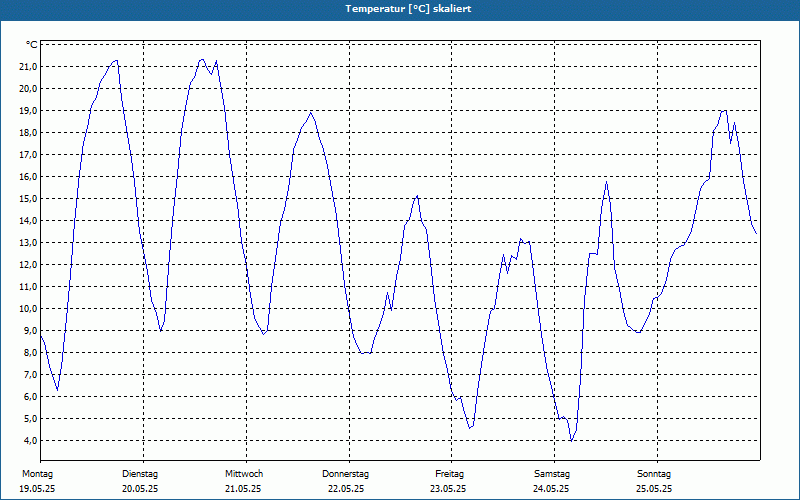This screenshot has height=500, width=800.
Task: Click the 'Donnerstag' day label
Action: coord(345,474)
